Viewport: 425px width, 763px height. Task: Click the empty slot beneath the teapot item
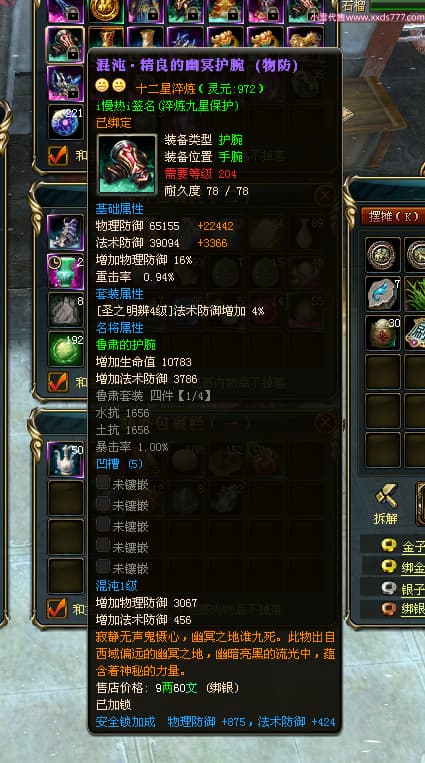point(66,499)
